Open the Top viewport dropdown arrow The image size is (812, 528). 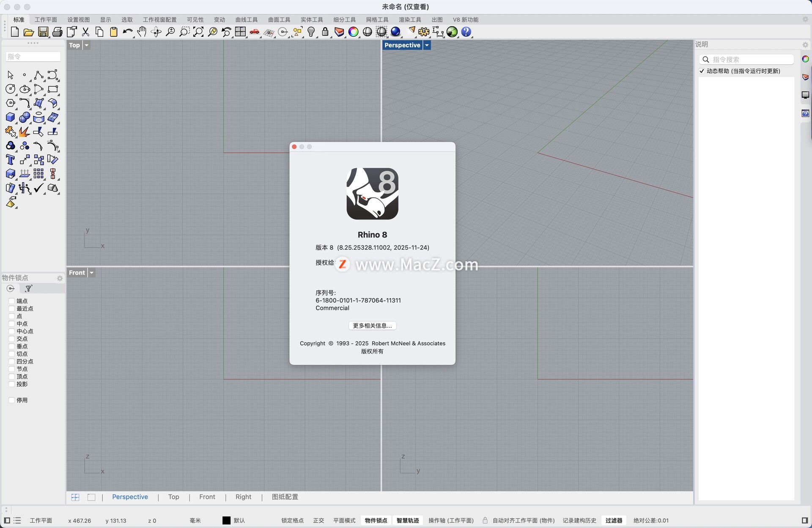point(87,45)
